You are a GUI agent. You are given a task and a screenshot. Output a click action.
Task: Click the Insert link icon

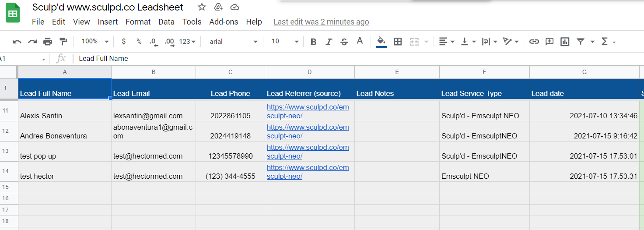click(x=534, y=42)
